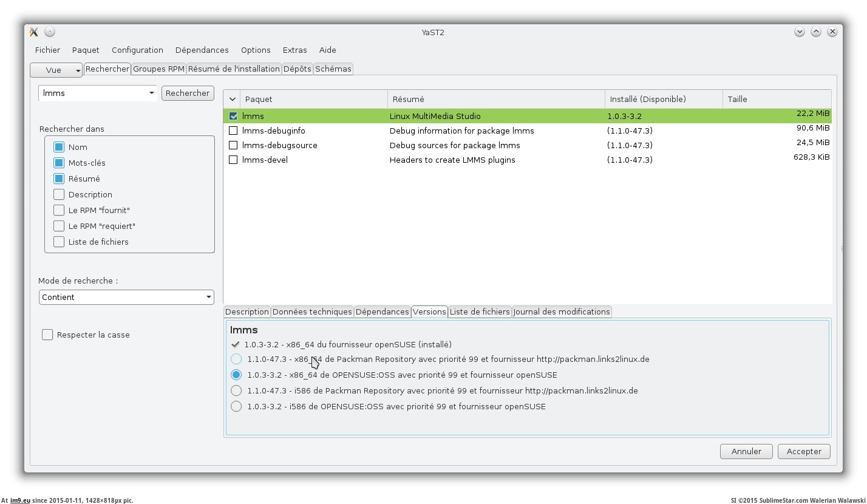The width and height of the screenshot is (867, 504).
Task: Click the status column chevron in the package table header
Action: [x=233, y=99]
